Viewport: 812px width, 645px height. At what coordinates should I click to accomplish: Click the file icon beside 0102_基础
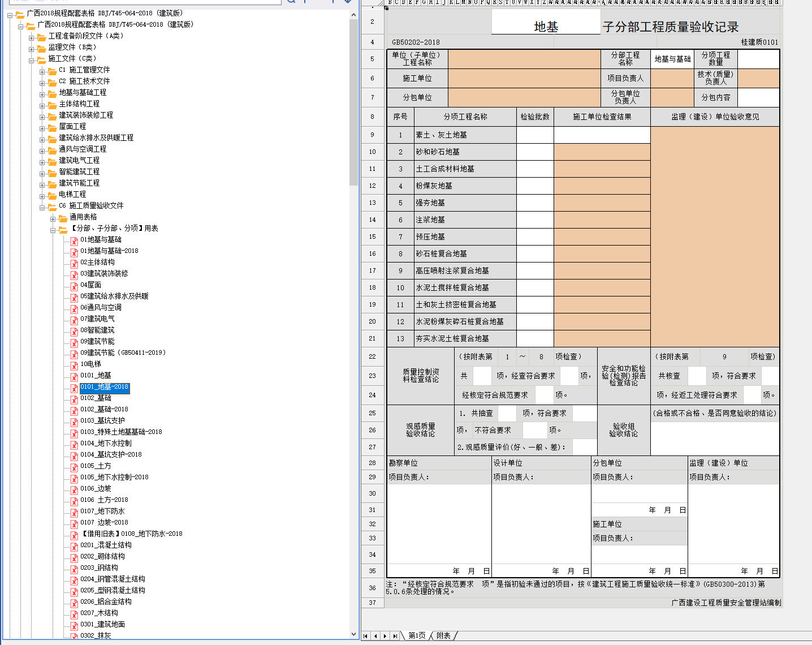tap(74, 399)
